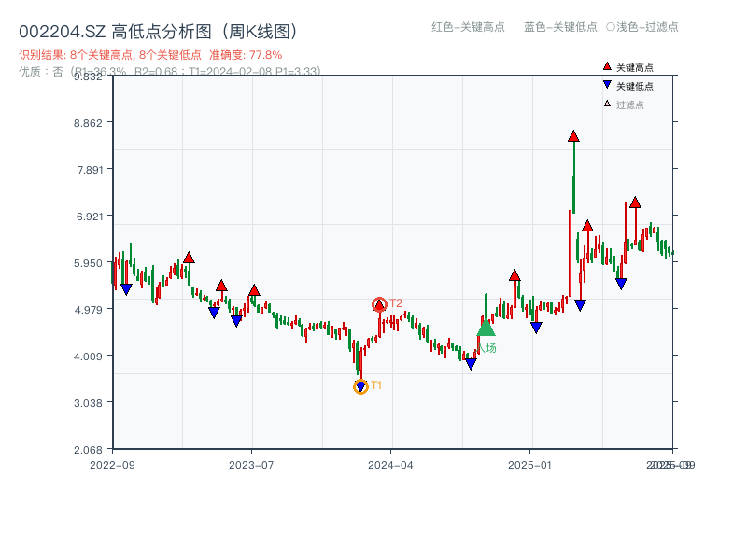This screenshot has width=747, height=560.
Task: Open the 002204.SZ chart title
Action: pyautogui.click(x=159, y=29)
